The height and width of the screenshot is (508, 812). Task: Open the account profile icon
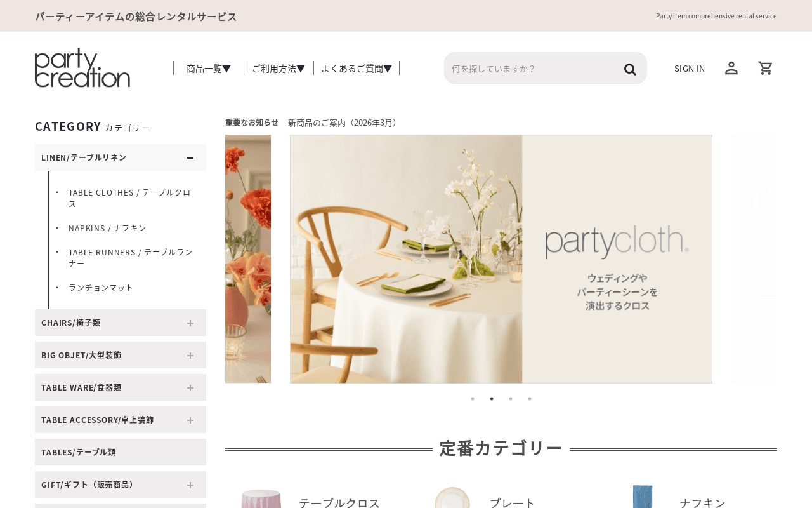click(x=731, y=68)
